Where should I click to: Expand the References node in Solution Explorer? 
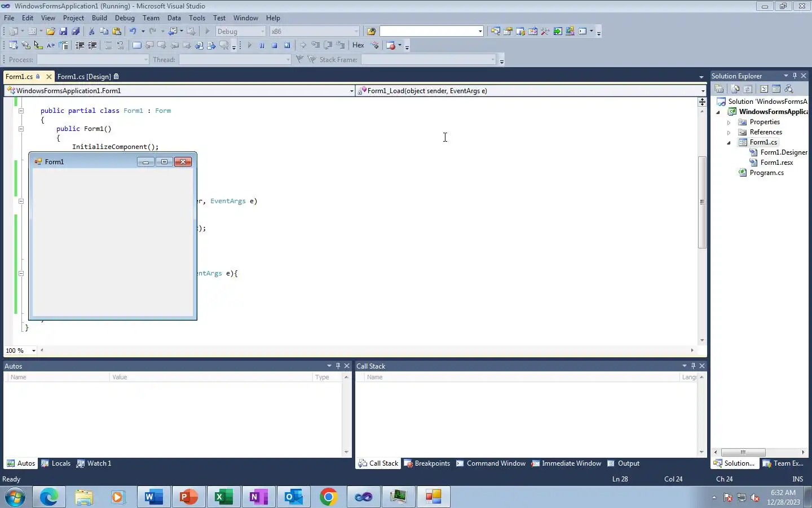tap(729, 132)
